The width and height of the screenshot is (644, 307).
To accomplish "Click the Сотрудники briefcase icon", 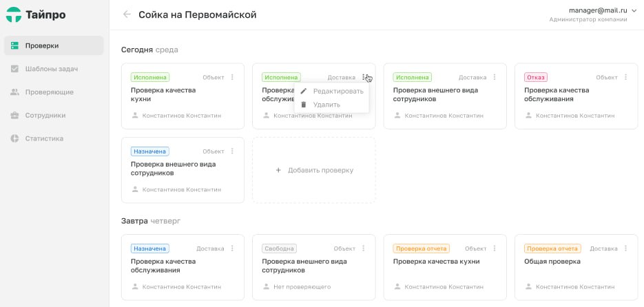I will (14, 116).
